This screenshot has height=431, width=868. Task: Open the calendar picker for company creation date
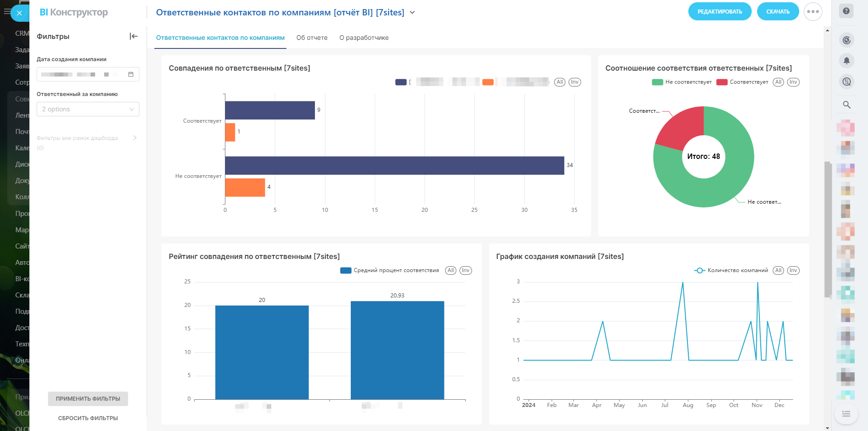click(131, 74)
